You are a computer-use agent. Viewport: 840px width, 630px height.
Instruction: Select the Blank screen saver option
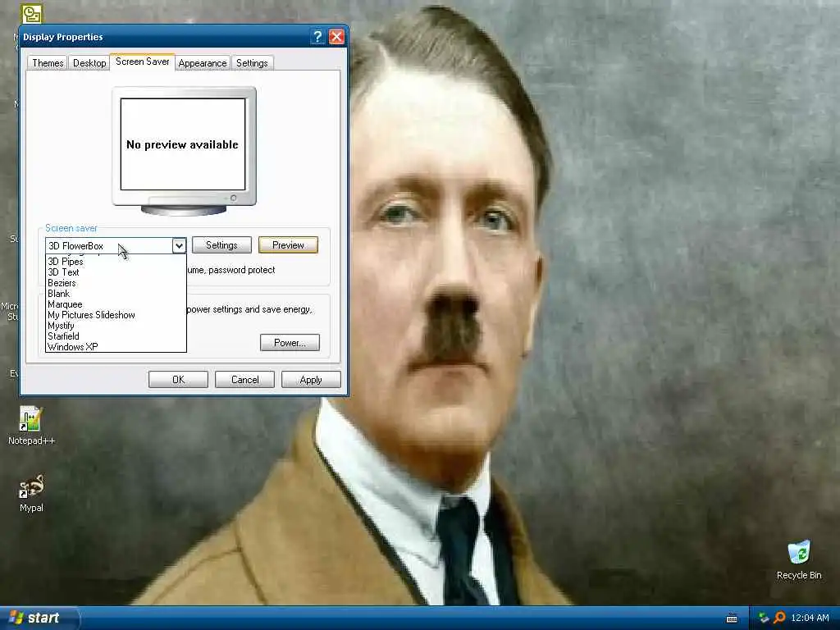116,294
